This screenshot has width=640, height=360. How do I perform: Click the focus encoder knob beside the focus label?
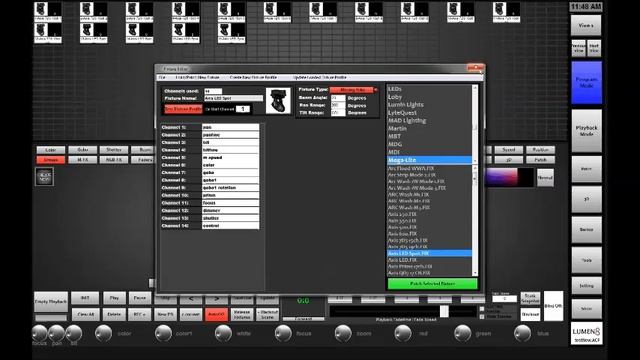pyautogui.click(x=283, y=333)
